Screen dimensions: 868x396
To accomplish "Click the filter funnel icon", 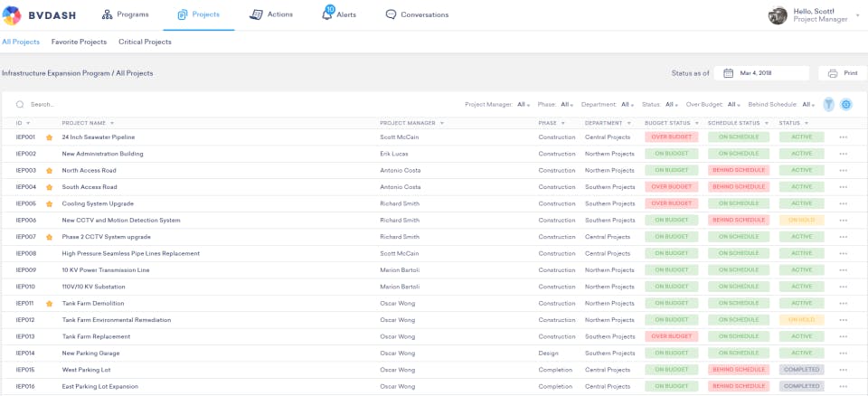I will point(828,104).
